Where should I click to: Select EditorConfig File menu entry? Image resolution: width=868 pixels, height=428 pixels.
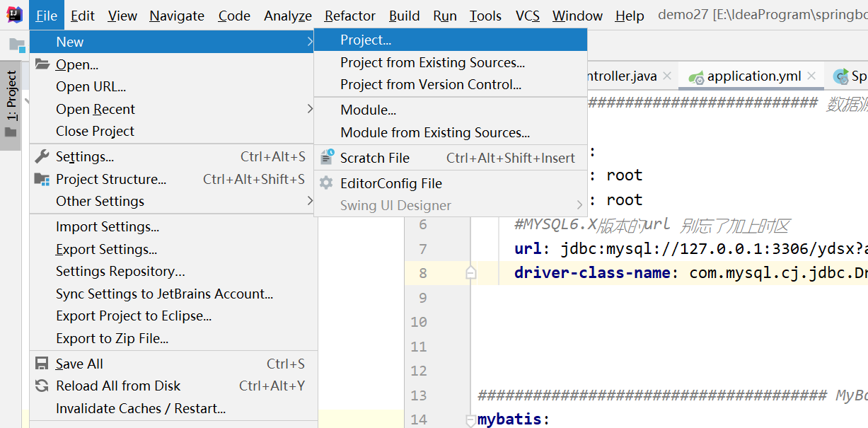[451, 183]
